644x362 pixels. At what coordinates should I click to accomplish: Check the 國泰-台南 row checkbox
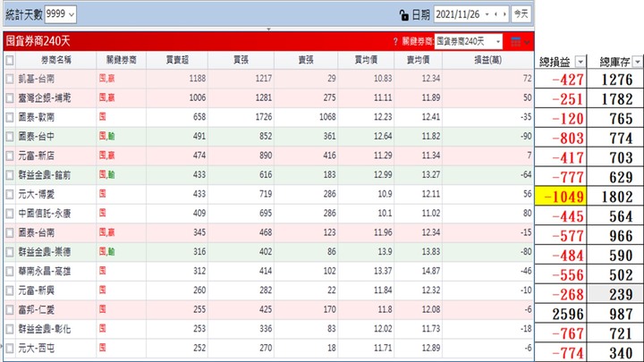pyautogui.click(x=10, y=232)
